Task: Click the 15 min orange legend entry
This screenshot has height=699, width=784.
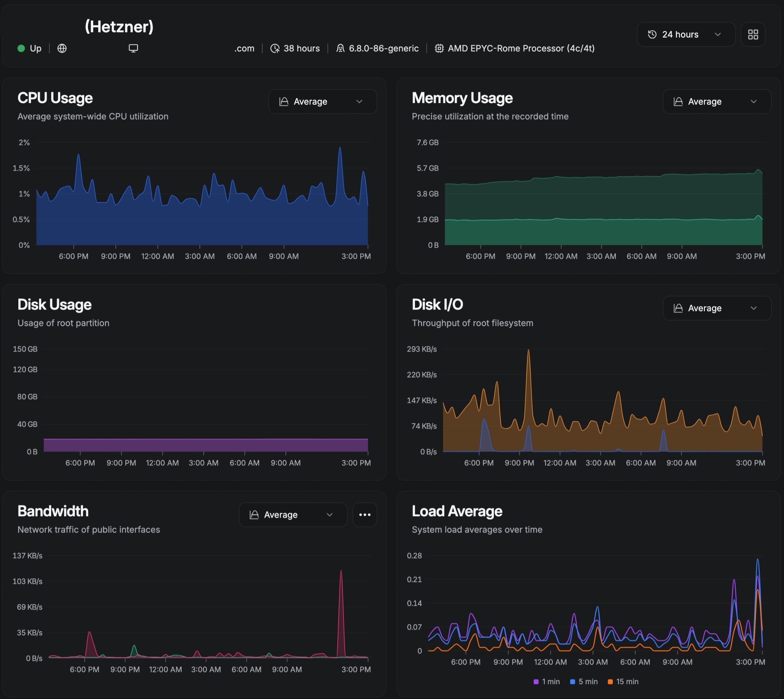Action: point(623,682)
